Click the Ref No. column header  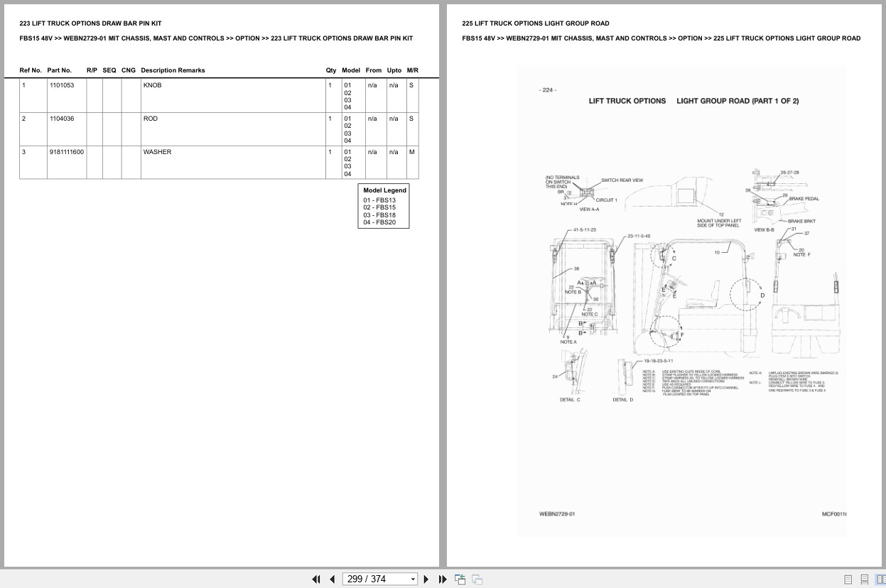(31, 70)
